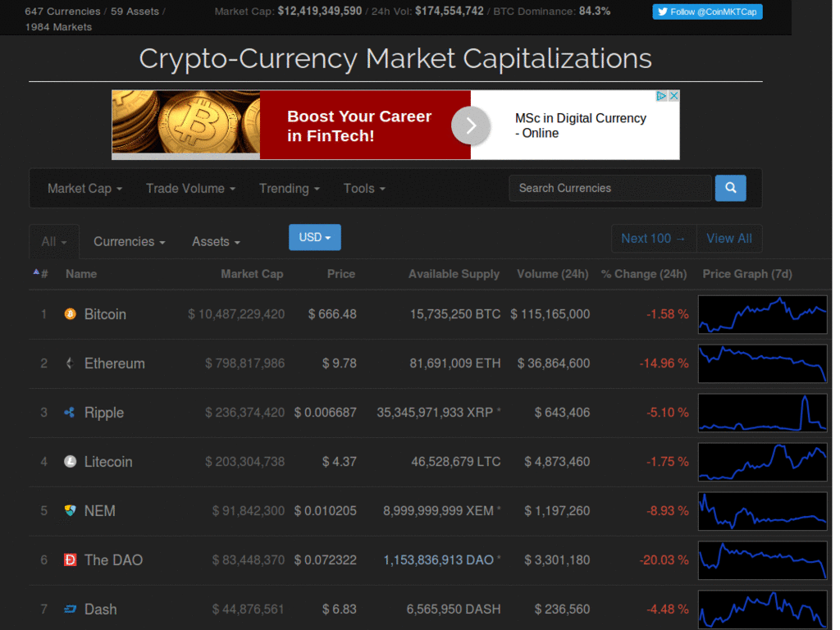Open the NEM currency page
840x630 pixels.
[x=99, y=510]
